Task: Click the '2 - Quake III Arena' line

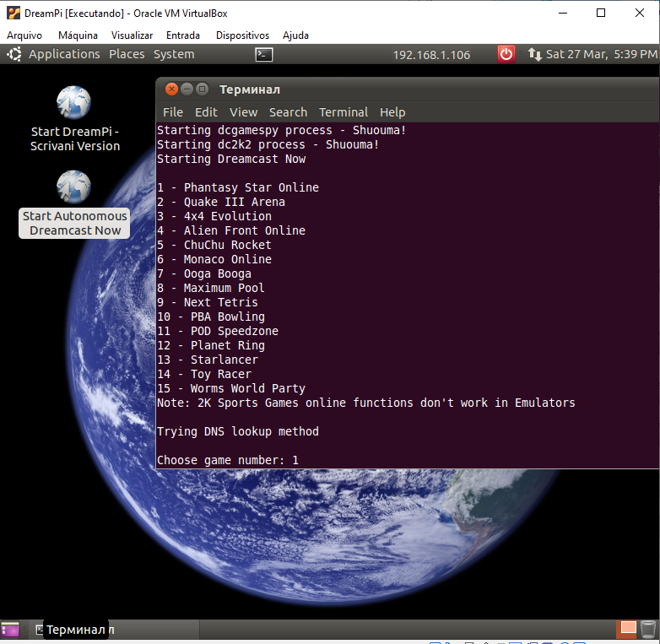Action: point(221,202)
